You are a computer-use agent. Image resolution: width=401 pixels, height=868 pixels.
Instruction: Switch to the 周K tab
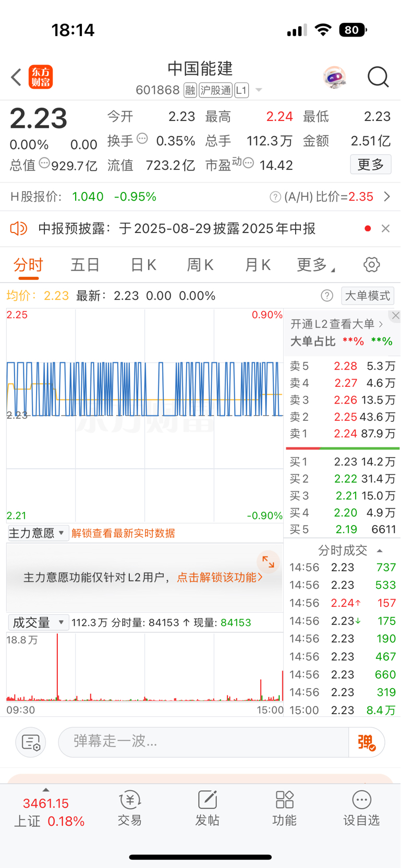click(x=201, y=265)
